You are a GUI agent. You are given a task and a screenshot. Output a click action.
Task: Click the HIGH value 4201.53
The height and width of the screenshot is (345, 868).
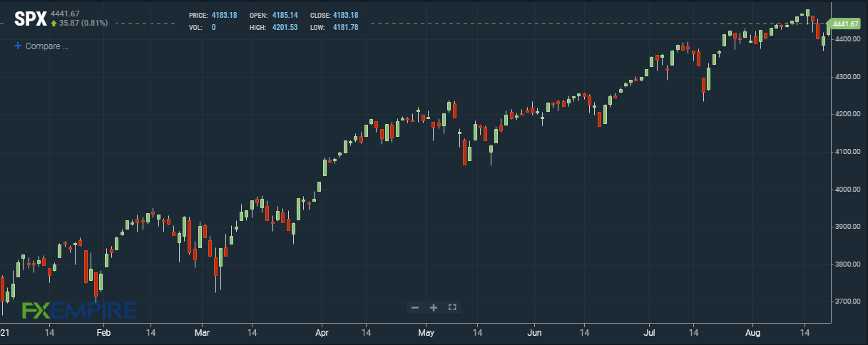285,27
